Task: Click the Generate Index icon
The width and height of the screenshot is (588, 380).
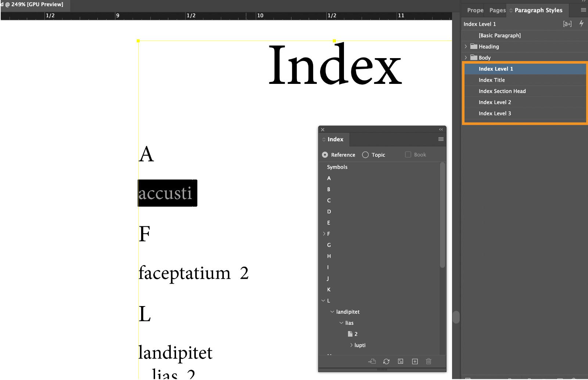Action: tap(400, 361)
